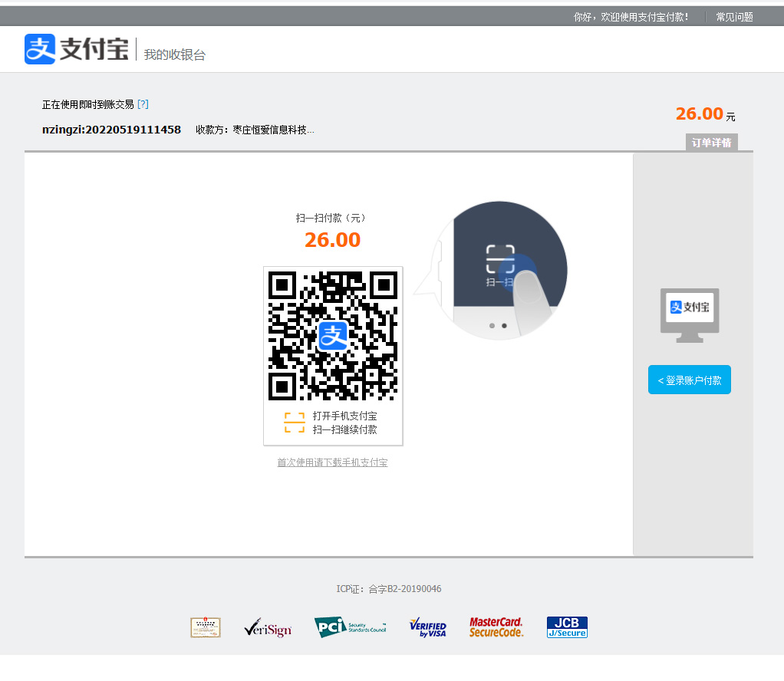Open 首次使用请下载手机支付宝 download link
The width and height of the screenshot is (784, 681).
(332, 462)
